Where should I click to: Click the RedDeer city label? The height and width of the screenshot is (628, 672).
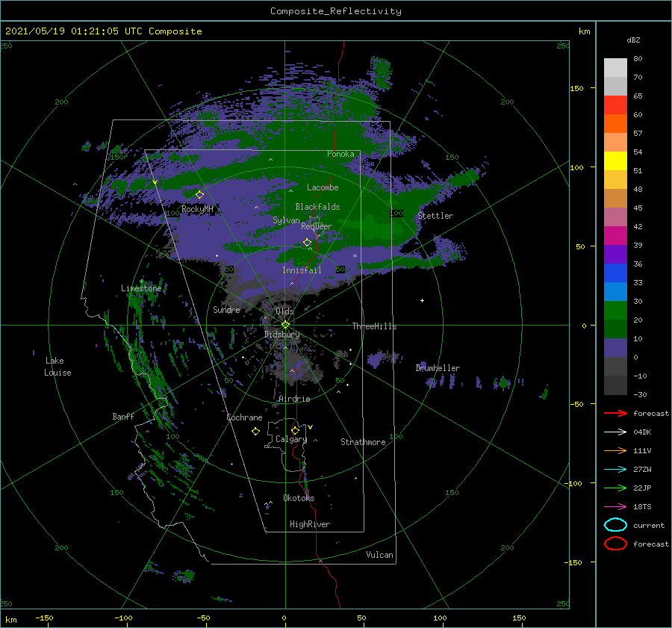click(x=317, y=226)
